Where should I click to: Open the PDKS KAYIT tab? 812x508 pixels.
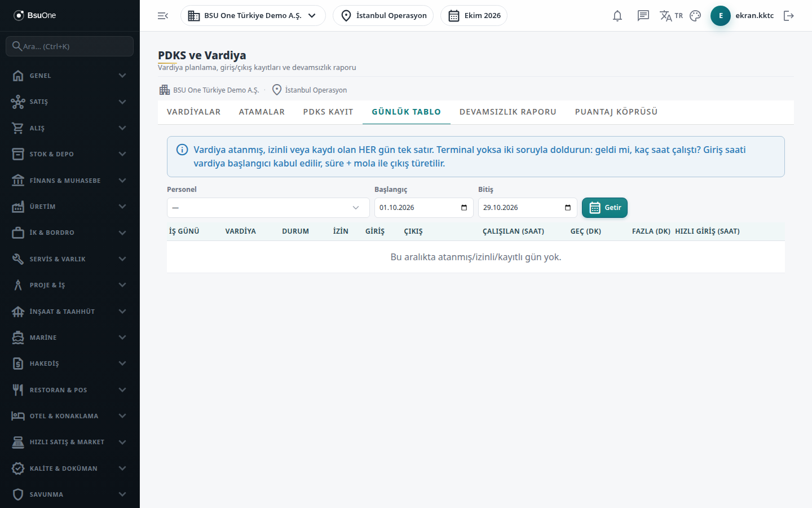pos(328,112)
